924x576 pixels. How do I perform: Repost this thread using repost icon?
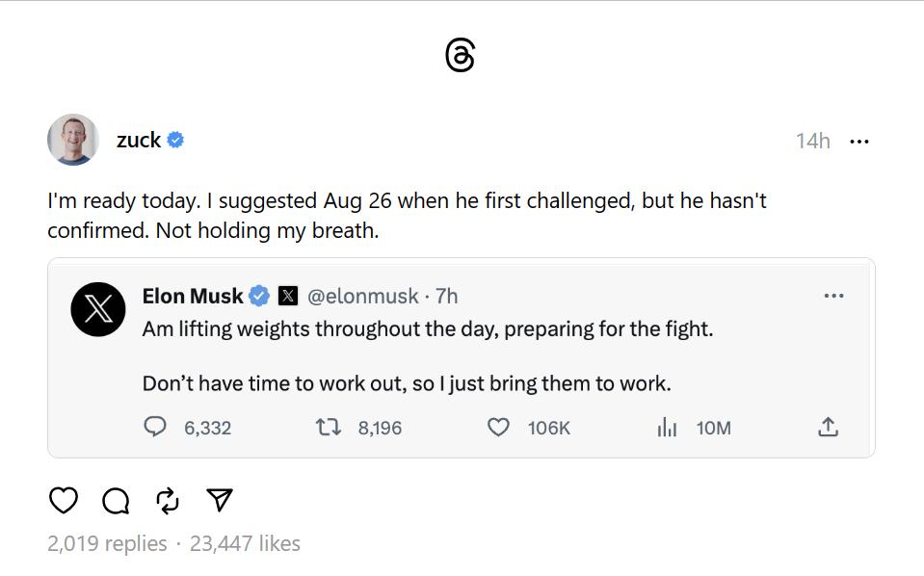(x=167, y=500)
